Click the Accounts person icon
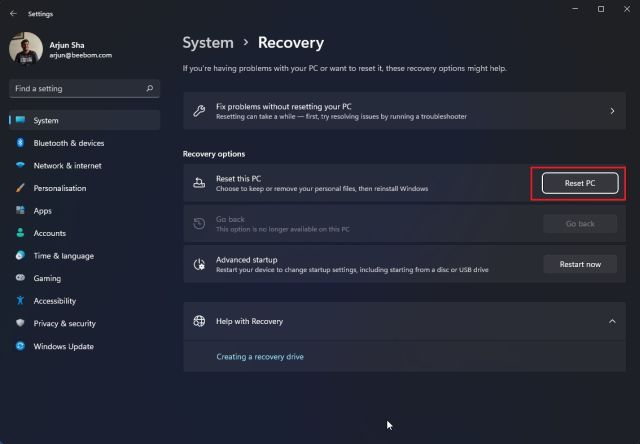Screen dimensions: 640x444 coord(20,233)
